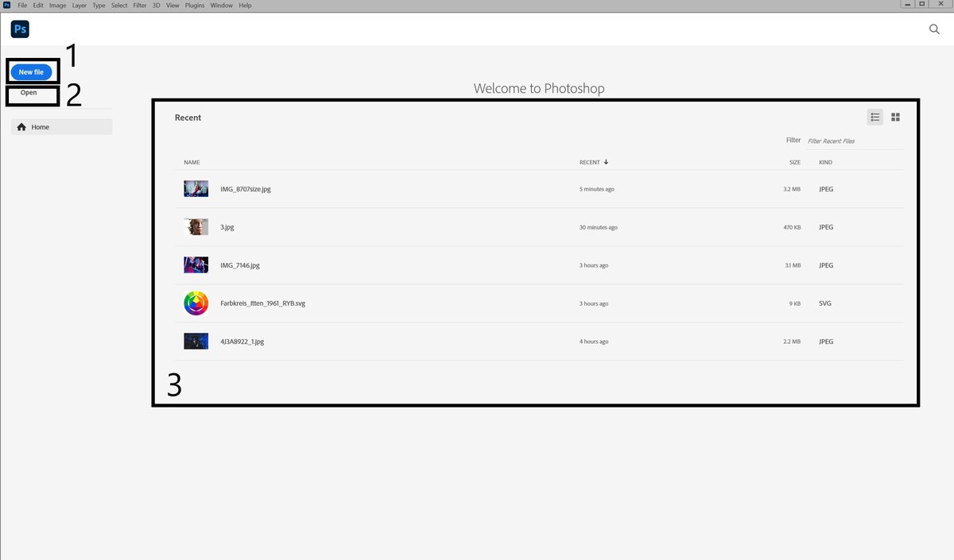Open the Select menu
This screenshot has width=954, height=560.
coord(119,6)
